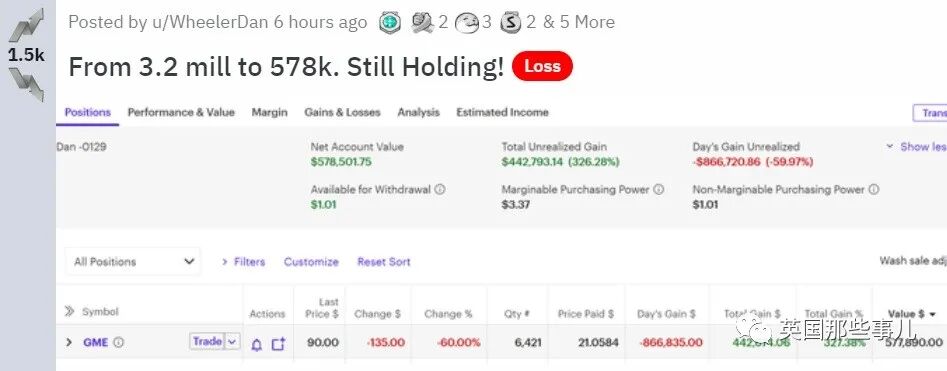Click info icon beside Non-Marginable Purchasing Power
947x371 pixels.
tap(873, 189)
